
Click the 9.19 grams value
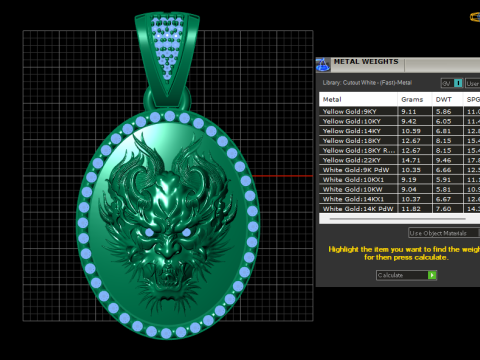click(x=409, y=180)
